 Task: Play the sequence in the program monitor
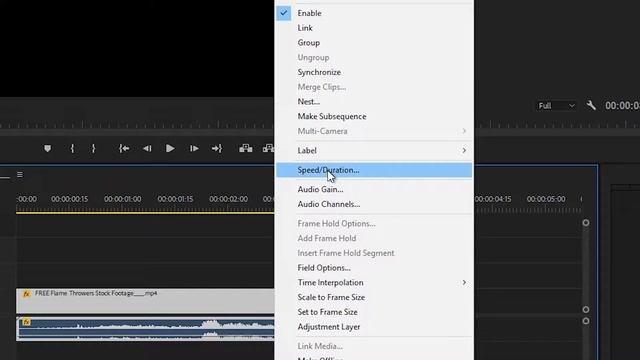[x=170, y=149]
